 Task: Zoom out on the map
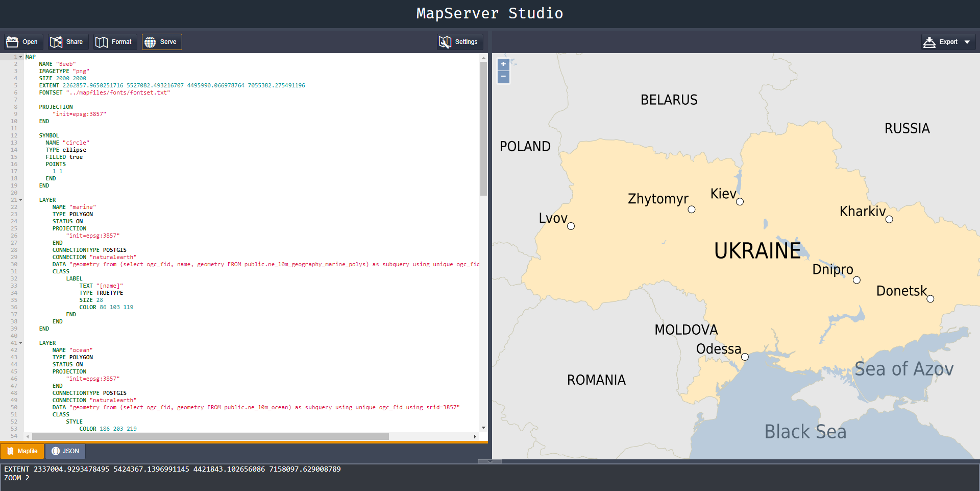pyautogui.click(x=503, y=77)
